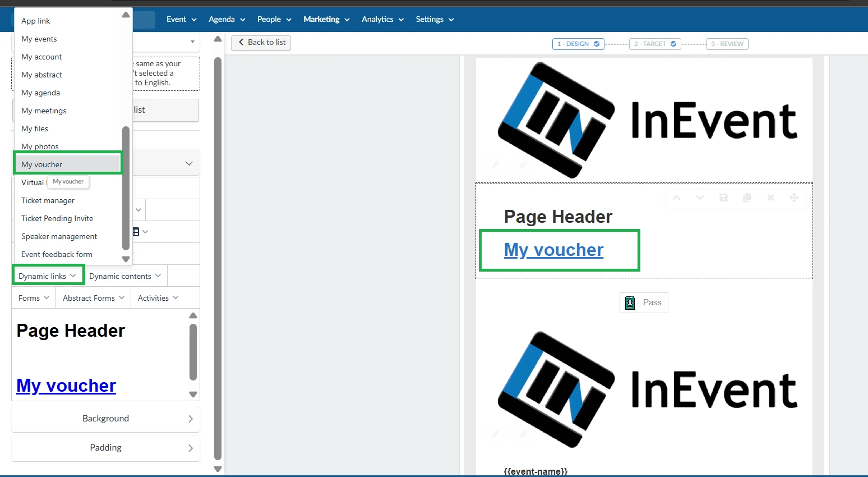Open the Activities dropdown
This screenshot has height=477, width=868.
click(158, 298)
